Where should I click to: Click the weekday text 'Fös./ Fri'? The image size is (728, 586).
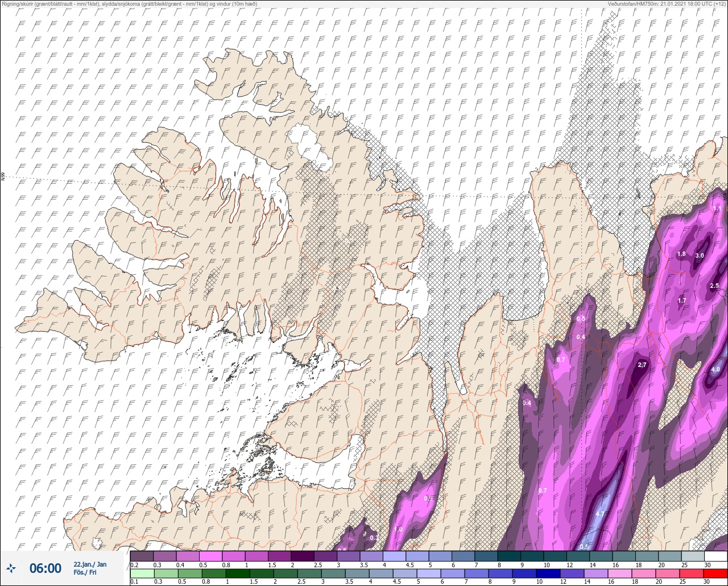pyautogui.click(x=85, y=572)
